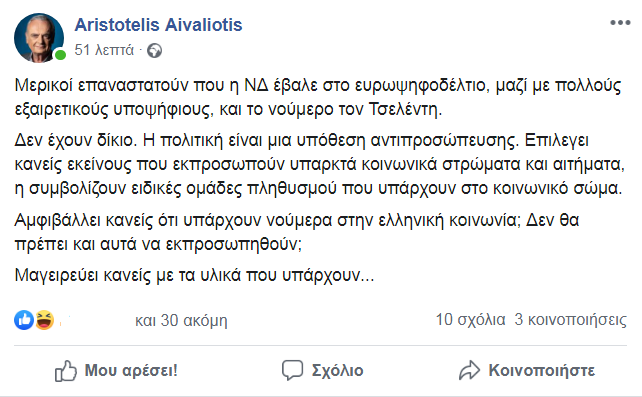Open the three-dot post options menu
This screenshot has width=642, height=397.
pyautogui.click(x=620, y=23)
